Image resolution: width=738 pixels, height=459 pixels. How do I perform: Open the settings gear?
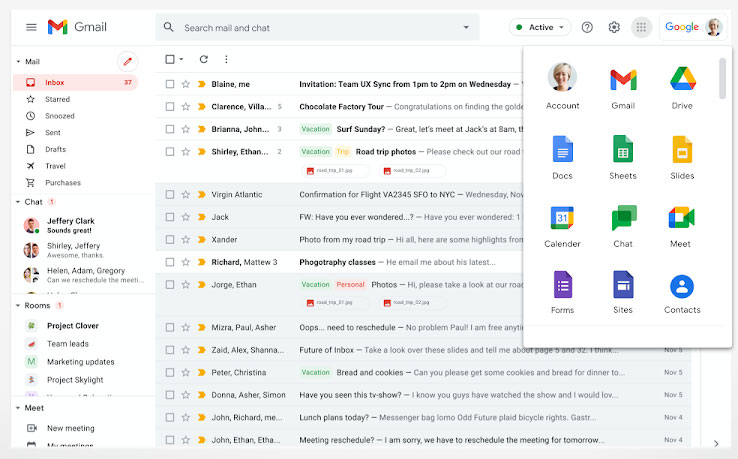coord(614,27)
